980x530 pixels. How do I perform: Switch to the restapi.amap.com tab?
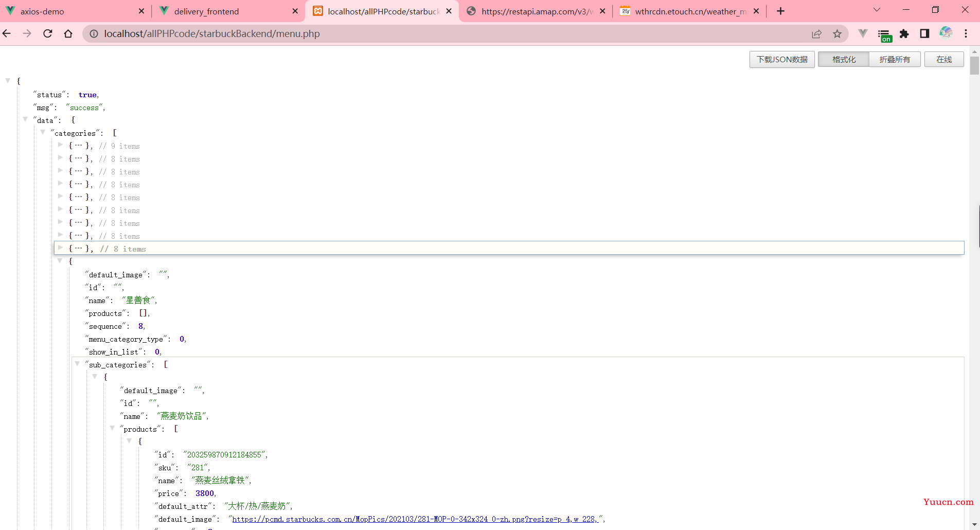(536, 11)
